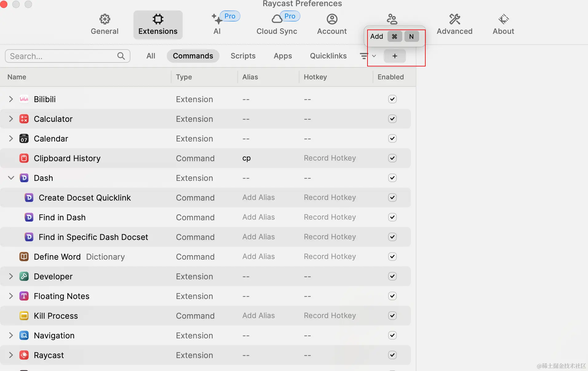588x371 pixels.
Task: Expand the Calendar extension row
Action: [11, 138]
